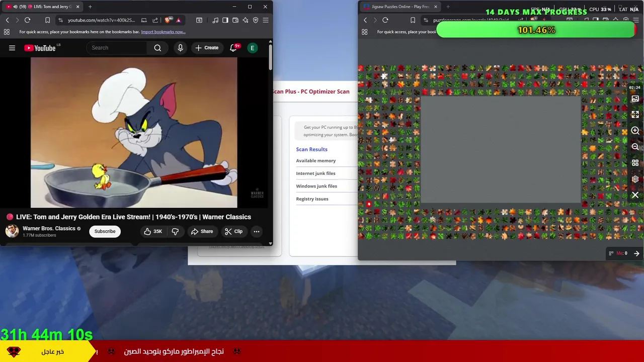Switch to the Jigsaw Puzzles Online tab
Image resolution: width=644 pixels, height=362 pixels.
pos(400,7)
